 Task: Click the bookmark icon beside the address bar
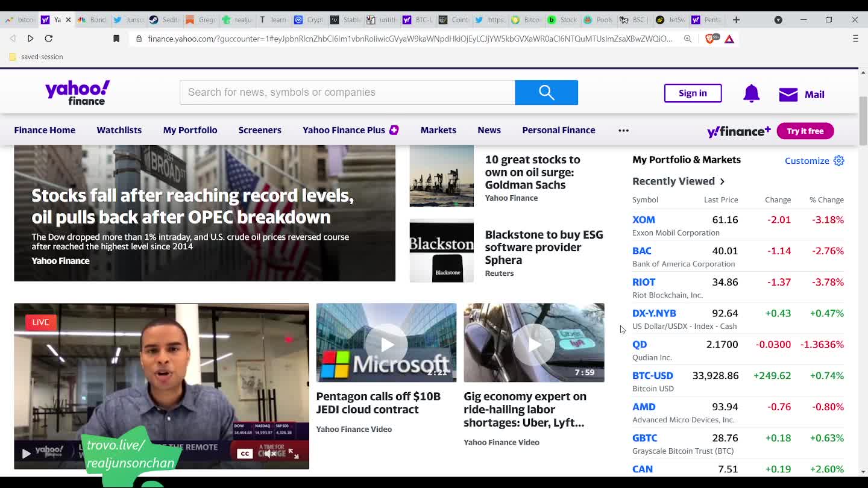[x=116, y=39]
